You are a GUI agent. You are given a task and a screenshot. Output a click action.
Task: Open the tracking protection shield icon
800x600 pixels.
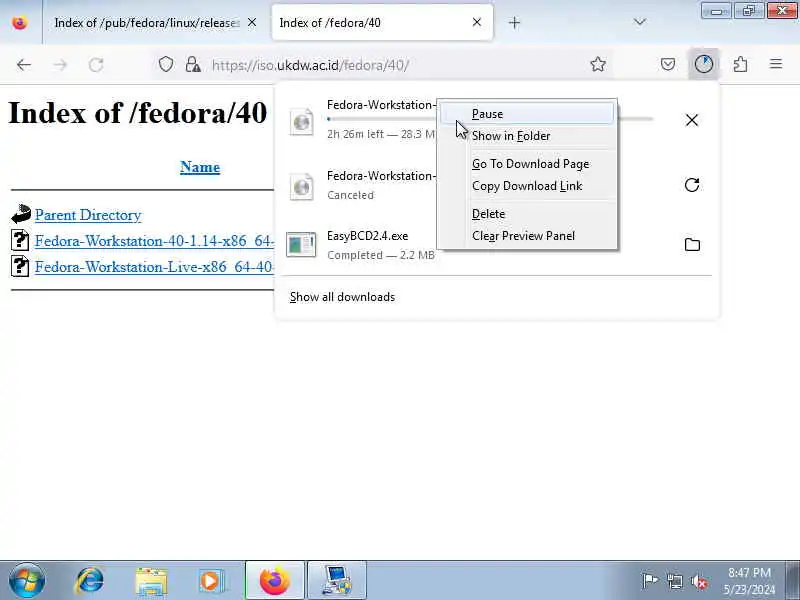click(166, 64)
